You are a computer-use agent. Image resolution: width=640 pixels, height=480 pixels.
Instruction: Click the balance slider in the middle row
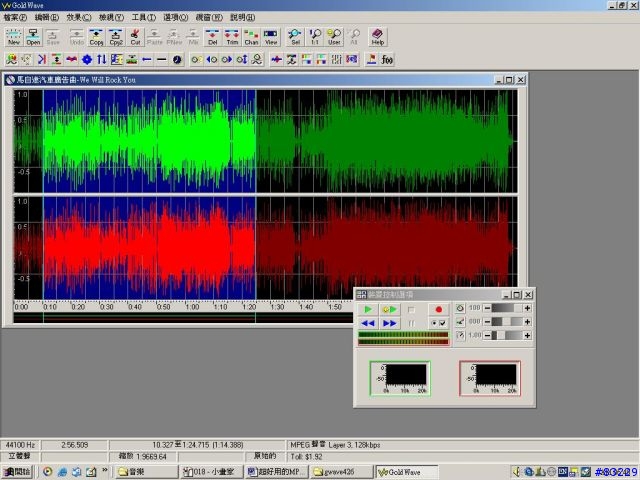[507, 322]
